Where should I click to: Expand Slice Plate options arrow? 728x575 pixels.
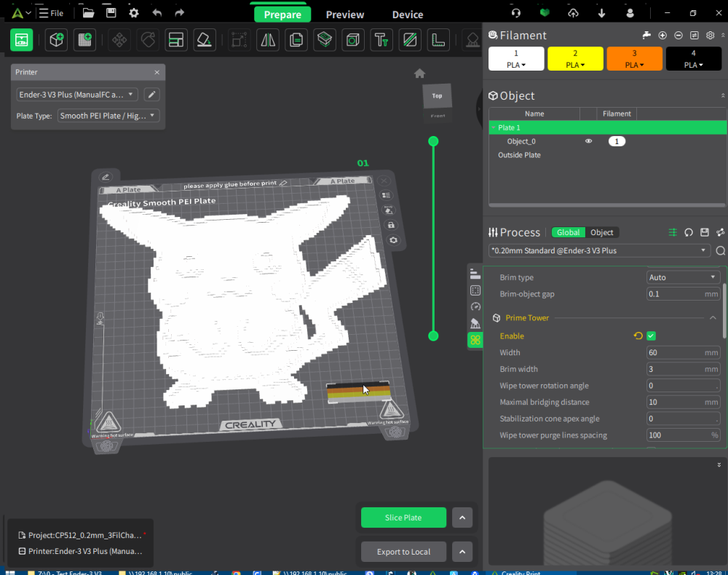pos(462,517)
